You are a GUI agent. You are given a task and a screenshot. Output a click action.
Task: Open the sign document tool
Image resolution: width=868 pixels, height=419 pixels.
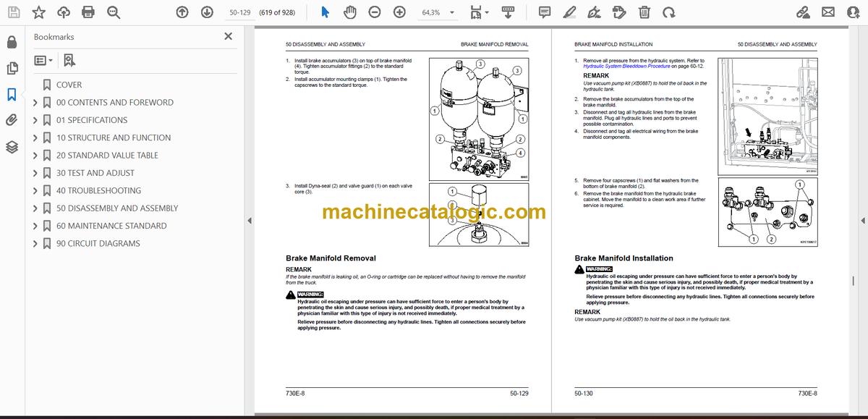(x=594, y=12)
